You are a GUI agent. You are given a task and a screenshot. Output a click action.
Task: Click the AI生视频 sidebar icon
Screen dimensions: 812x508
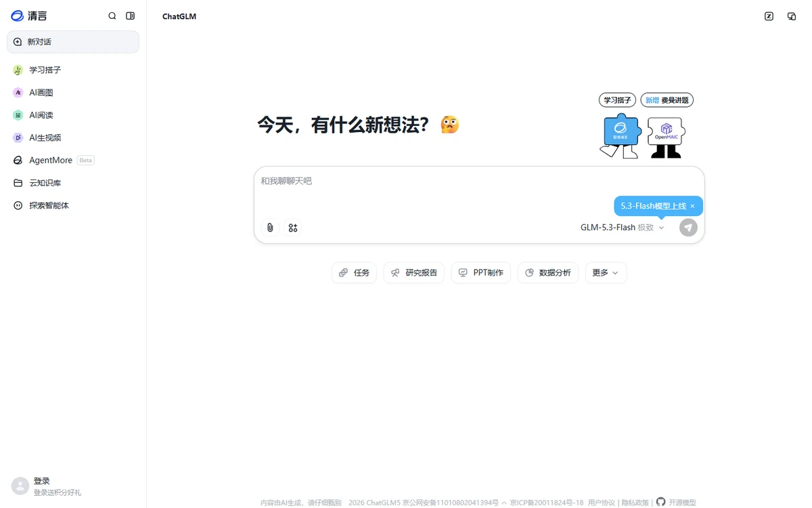[18, 137]
